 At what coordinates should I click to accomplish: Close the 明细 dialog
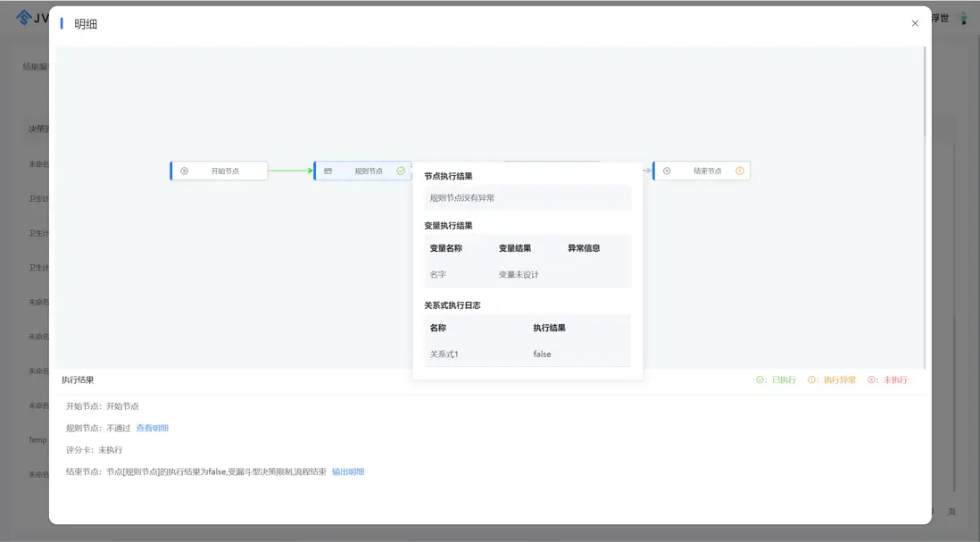point(914,24)
